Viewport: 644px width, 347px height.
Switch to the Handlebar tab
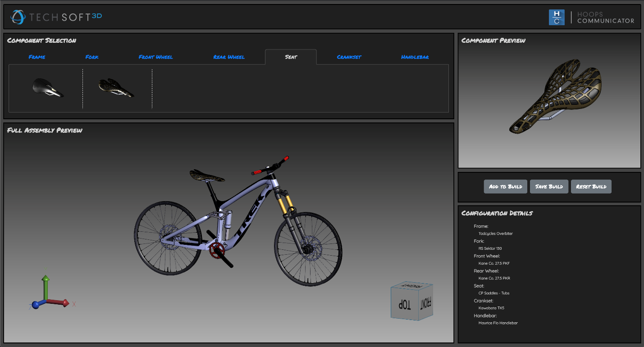point(414,57)
